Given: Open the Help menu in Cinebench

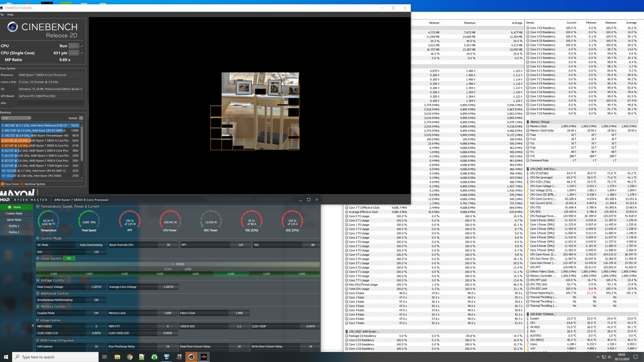Looking at the screenshot, I should point(10,15).
